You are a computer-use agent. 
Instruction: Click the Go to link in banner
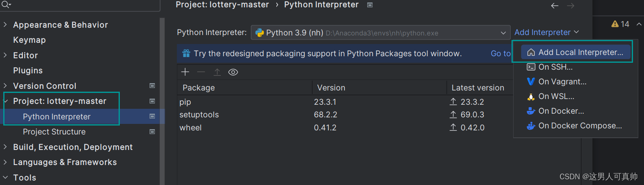[x=501, y=53]
